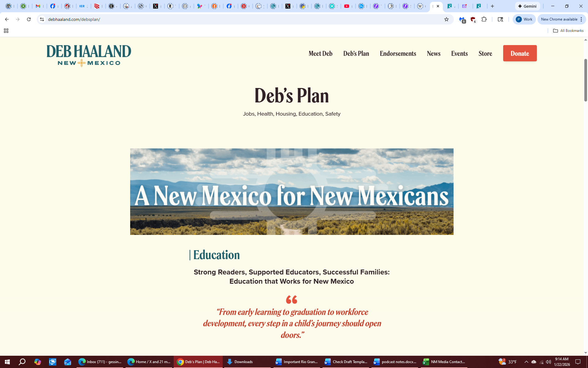The width and height of the screenshot is (588, 368).
Task: Click the back navigation arrow
Action: [x=7, y=19]
